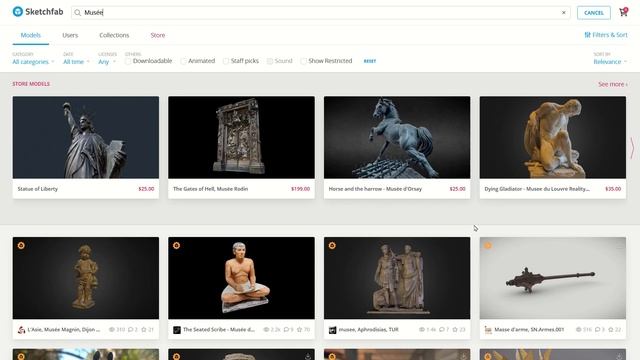Click views icon on Seated Scribe card
The image size is (640, 360).
click(266, 329)
